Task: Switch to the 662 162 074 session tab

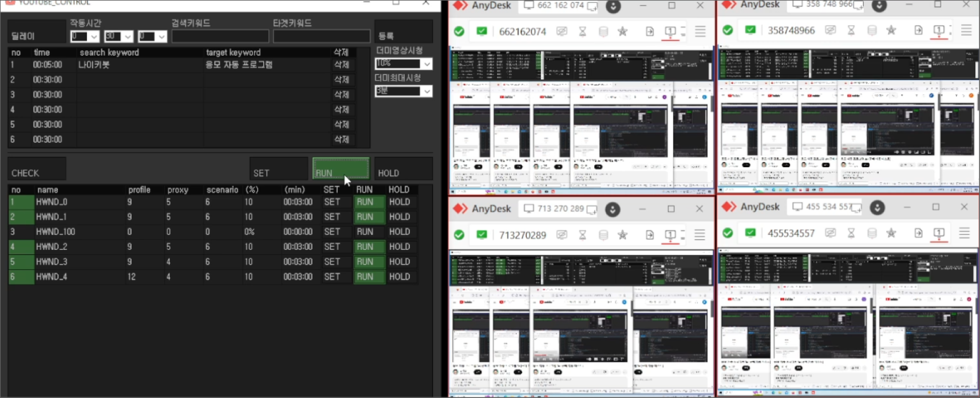Action: tap(560, 6)
